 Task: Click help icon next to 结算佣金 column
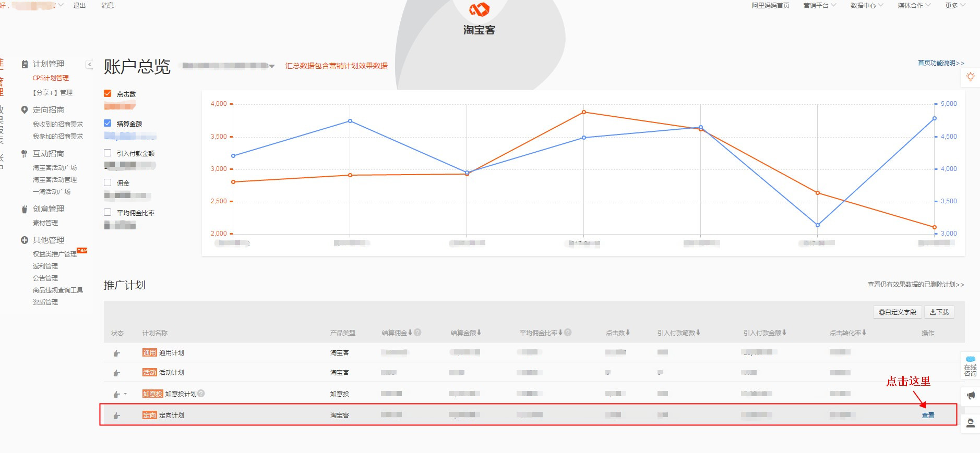417,333
